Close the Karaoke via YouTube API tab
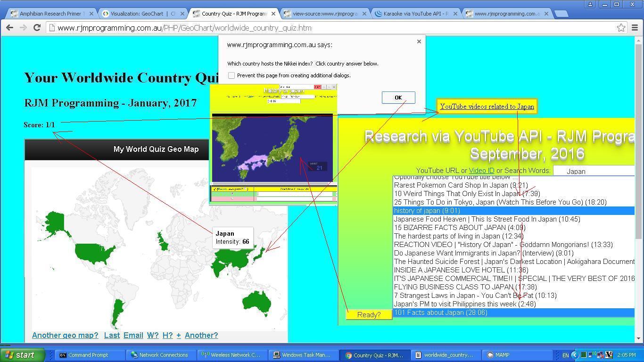 tap(455, 14)
